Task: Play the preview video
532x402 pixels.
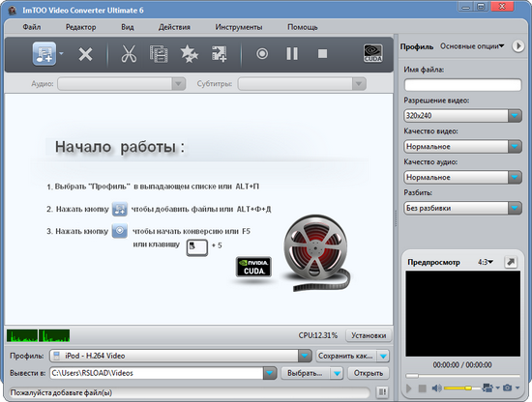Action: click(x=409, y=388)
